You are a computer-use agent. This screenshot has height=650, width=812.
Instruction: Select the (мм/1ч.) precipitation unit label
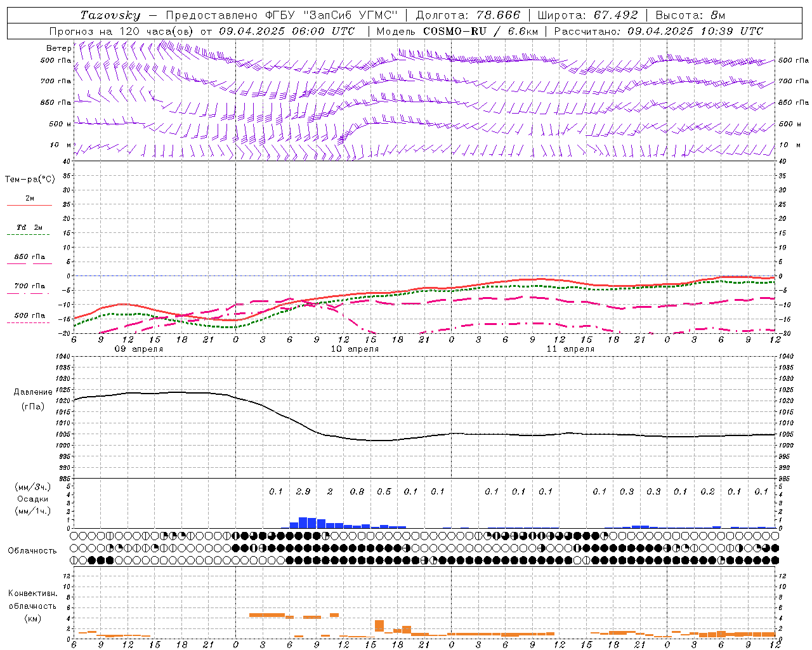coord(33,511)
